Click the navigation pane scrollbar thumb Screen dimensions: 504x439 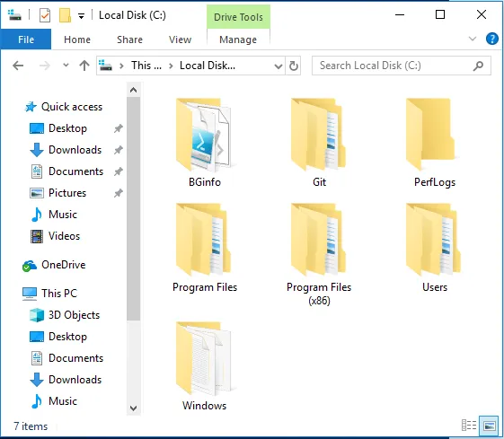click(x=133, y=209)
